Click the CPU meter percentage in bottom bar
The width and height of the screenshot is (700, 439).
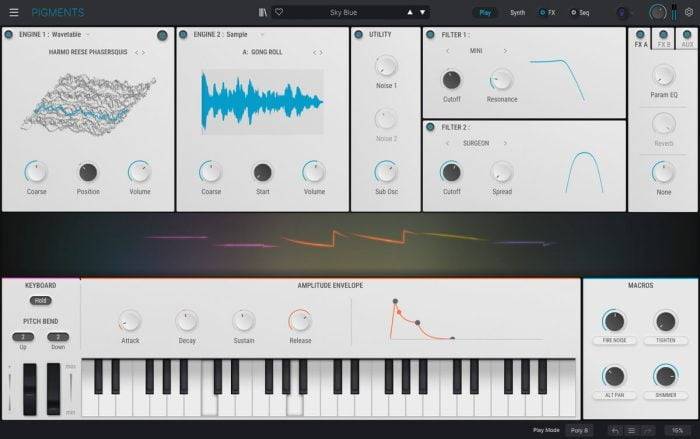pos(677,431)
